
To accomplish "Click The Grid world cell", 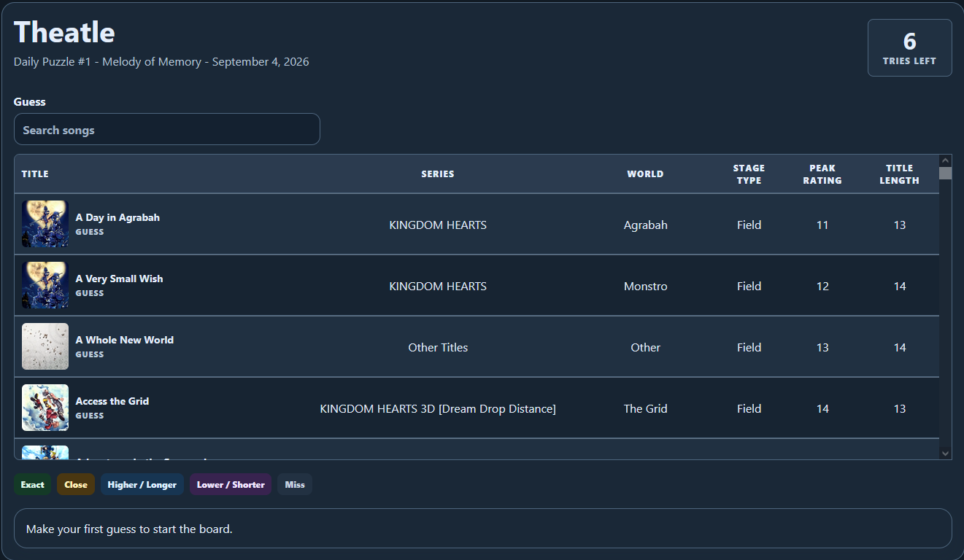I will click(x=645, y=408).
